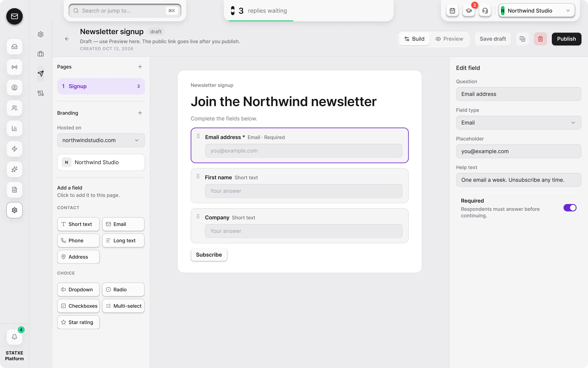Click the headset support icon
Image resolution: width=588 pixels, height=368 pixels.
pyautogui.click(x=485, y=11)
